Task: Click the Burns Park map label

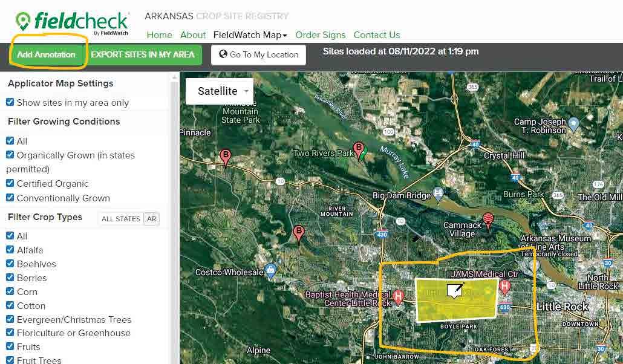Action: [x=523, y=194]
